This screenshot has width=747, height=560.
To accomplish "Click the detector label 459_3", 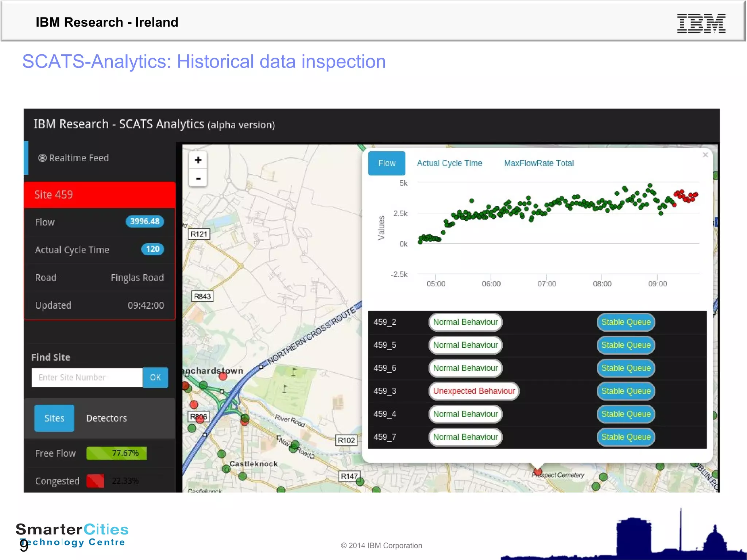I will click(x=385, y=391).
